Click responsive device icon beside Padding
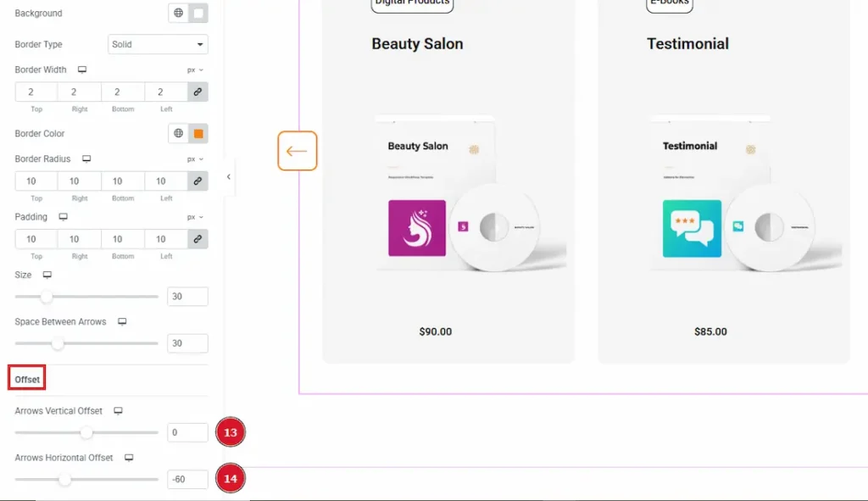 click(63, 217)
